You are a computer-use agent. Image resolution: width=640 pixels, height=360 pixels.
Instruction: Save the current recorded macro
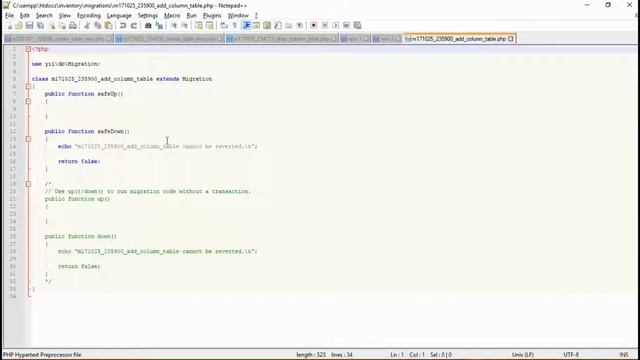click(x=357, y=26)
